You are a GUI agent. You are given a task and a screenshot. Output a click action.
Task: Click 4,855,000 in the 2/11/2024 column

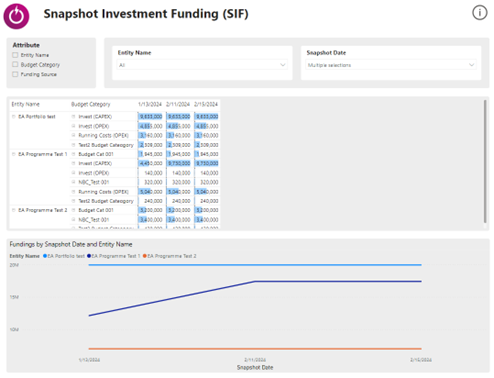179,126
